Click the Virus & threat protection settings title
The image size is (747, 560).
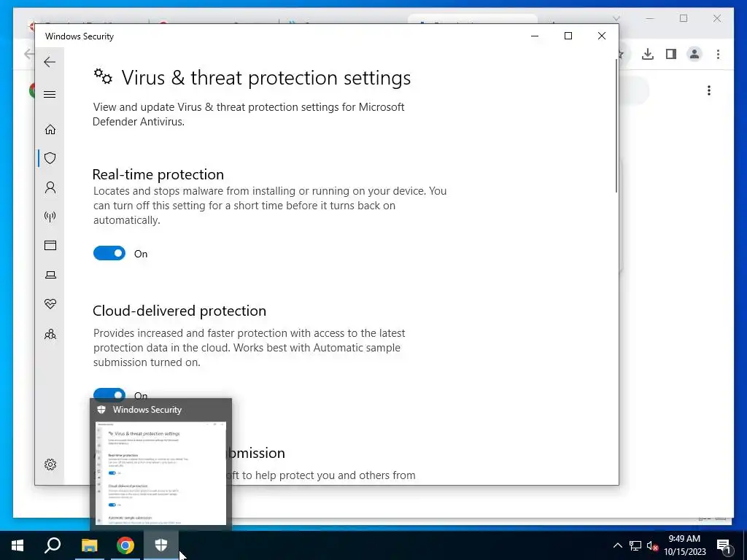266,77
